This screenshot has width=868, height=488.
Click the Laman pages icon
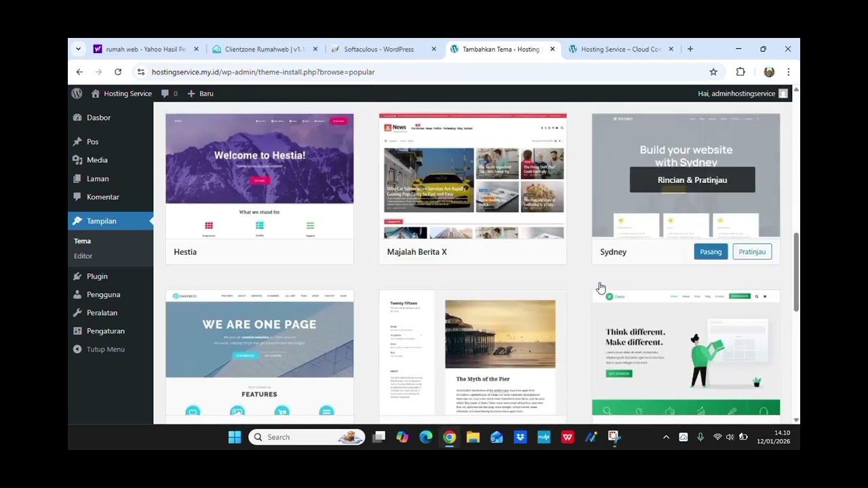tap(77, 178)
